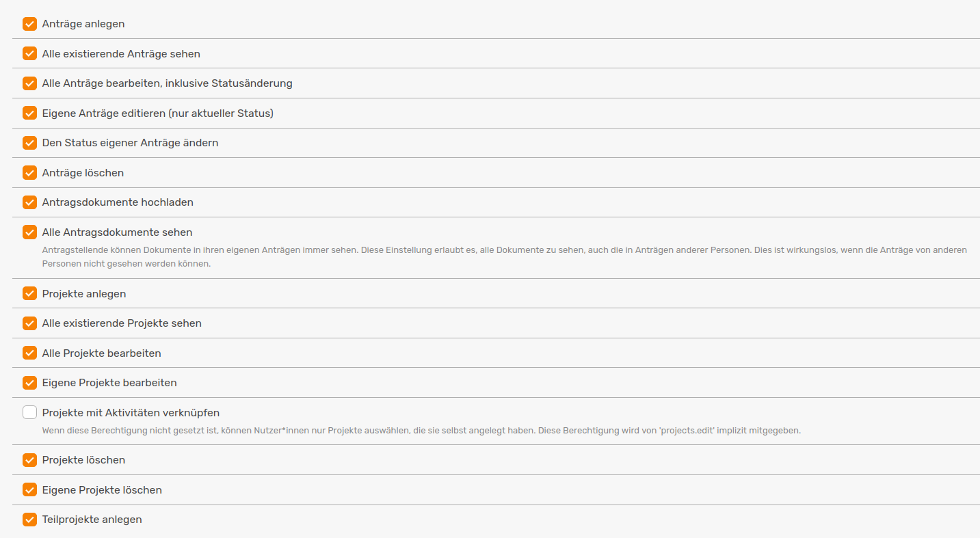Uncheck the 'Projekte anlegen' checkbox

[x=29, y=293]
